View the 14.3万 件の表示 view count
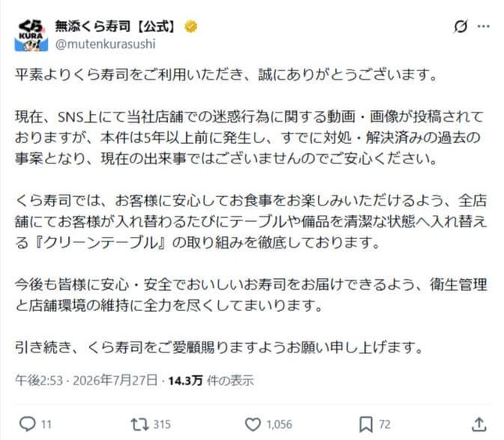504x440 pixels. coord(211,381)
